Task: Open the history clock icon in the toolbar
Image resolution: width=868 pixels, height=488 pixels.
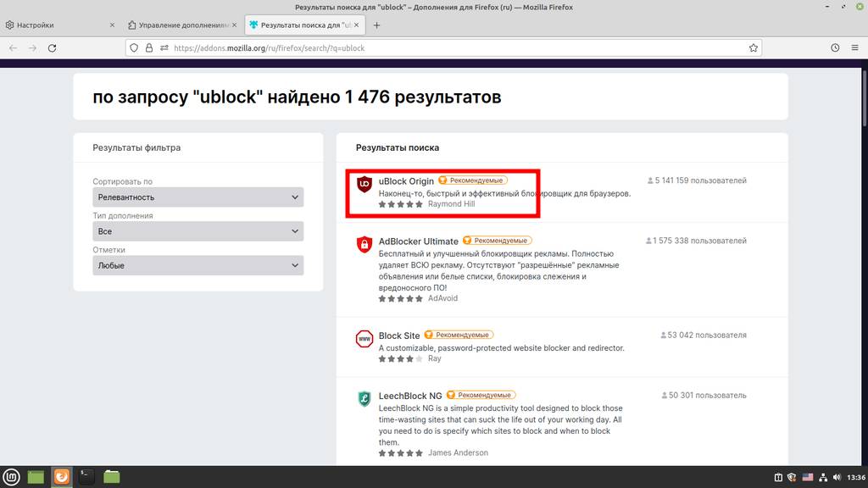Action: [835, 48]
